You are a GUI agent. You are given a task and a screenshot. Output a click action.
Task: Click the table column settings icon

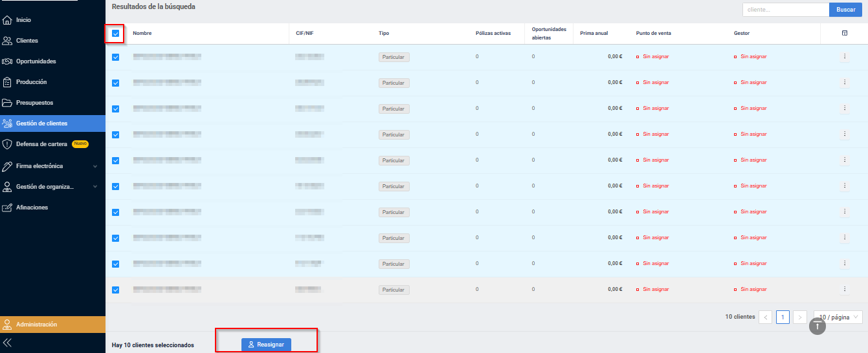pyautogui.click(x=845, y=33)
